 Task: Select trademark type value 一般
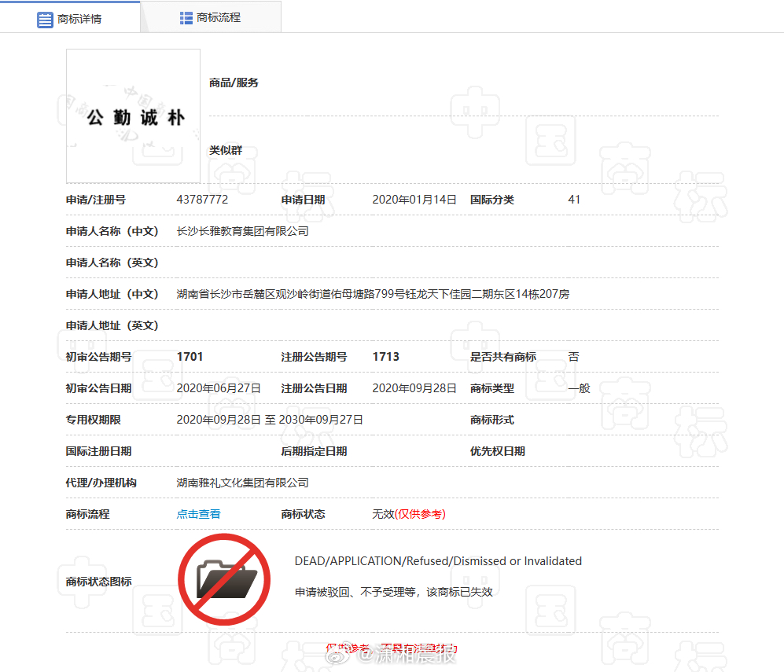click(579, 388)
